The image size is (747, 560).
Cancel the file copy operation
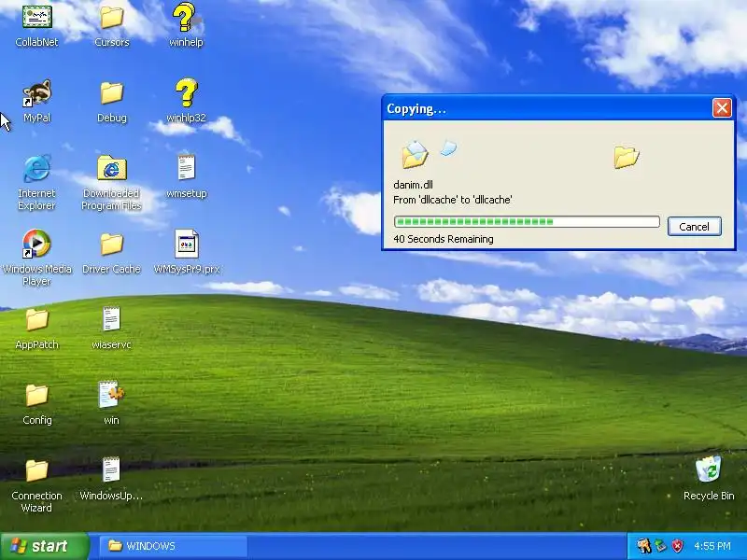[x=694, y=227]
